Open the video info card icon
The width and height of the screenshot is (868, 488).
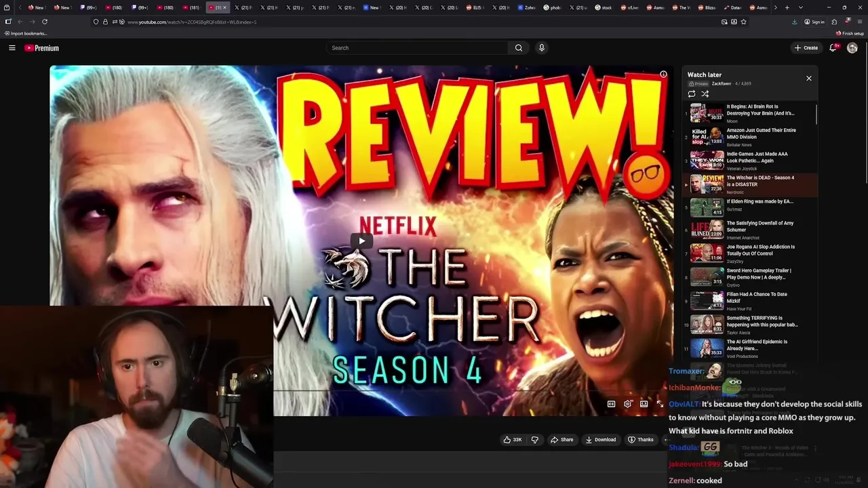[663, 74]
